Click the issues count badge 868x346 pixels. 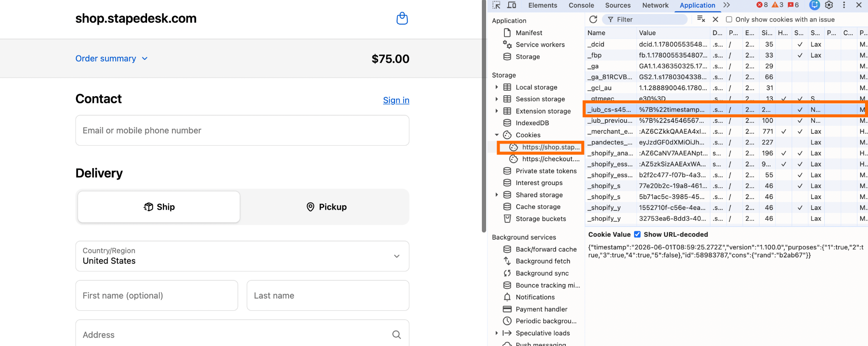pos(793,5)
